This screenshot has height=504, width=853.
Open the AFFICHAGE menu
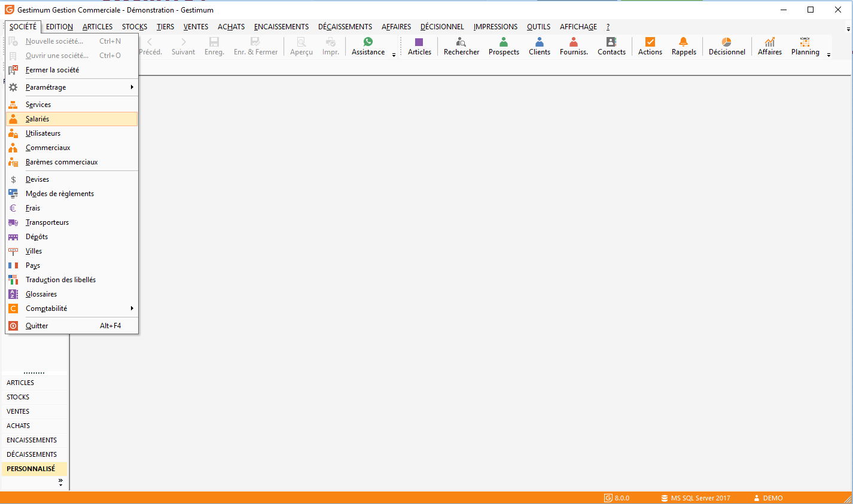pos(578,27)
